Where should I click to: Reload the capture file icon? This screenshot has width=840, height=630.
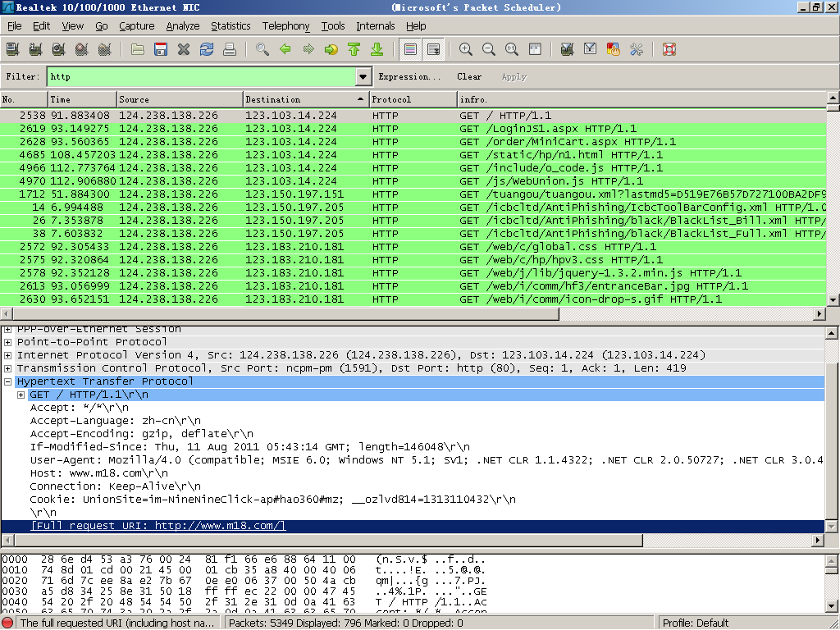tap(207, 49)
